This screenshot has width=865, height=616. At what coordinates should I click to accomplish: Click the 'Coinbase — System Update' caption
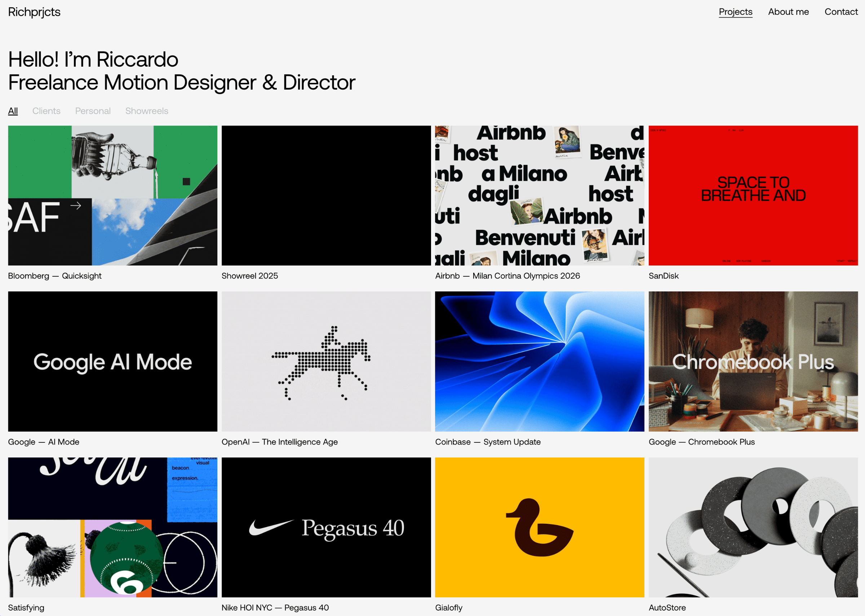(x=488, y=442)
